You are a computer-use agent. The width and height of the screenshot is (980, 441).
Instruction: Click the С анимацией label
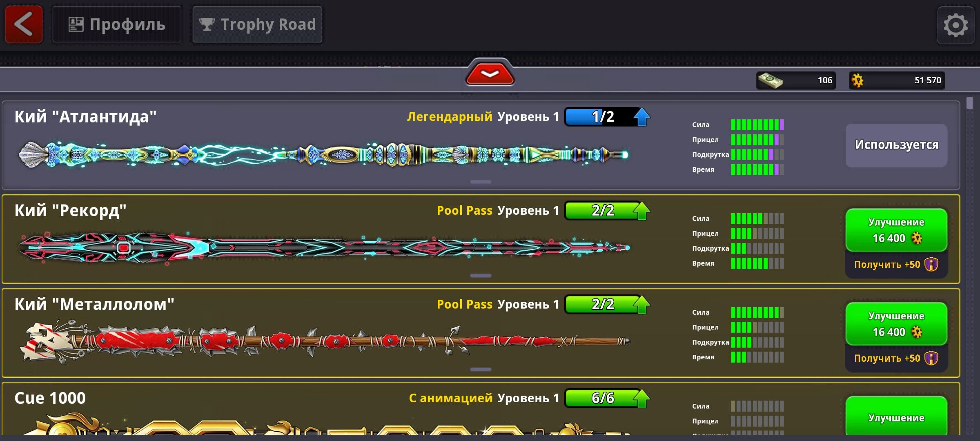[451, 398]
